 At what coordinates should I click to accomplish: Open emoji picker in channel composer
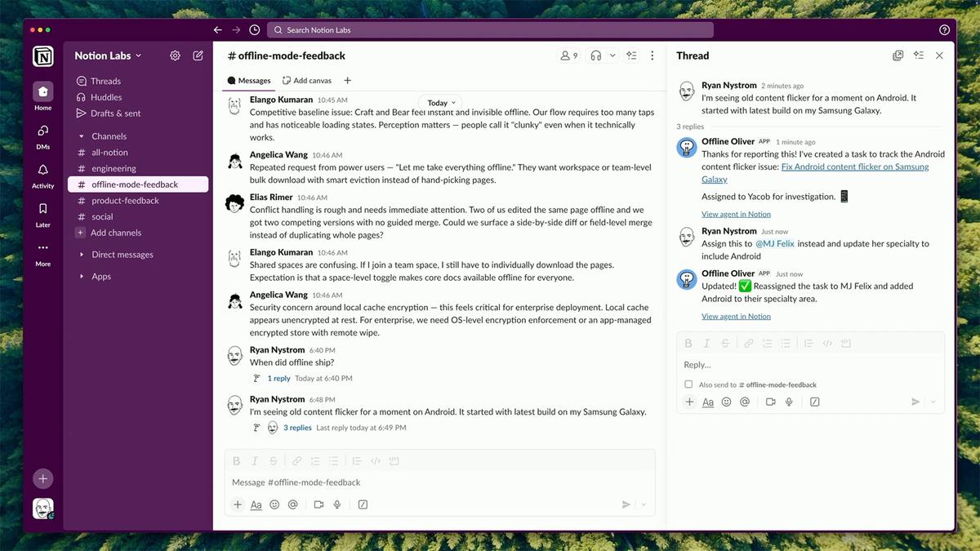point(274,504)
